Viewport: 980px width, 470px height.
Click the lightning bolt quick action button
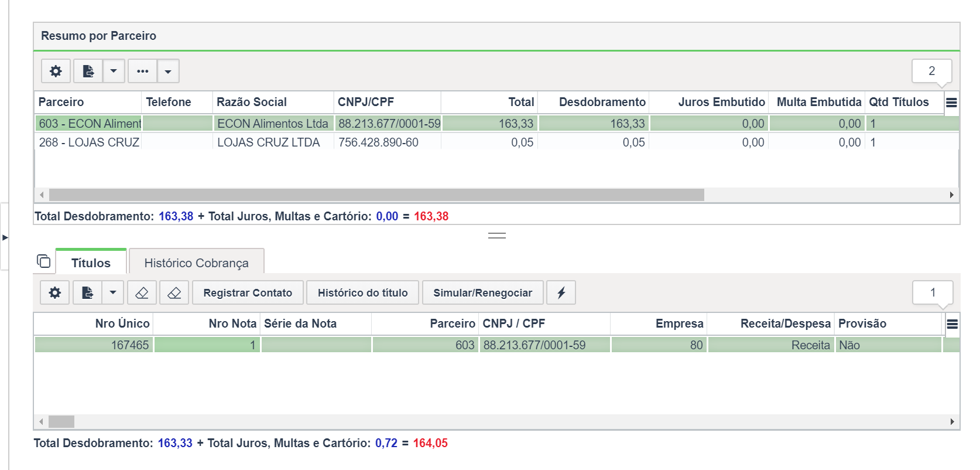click(x=561, y=292)
